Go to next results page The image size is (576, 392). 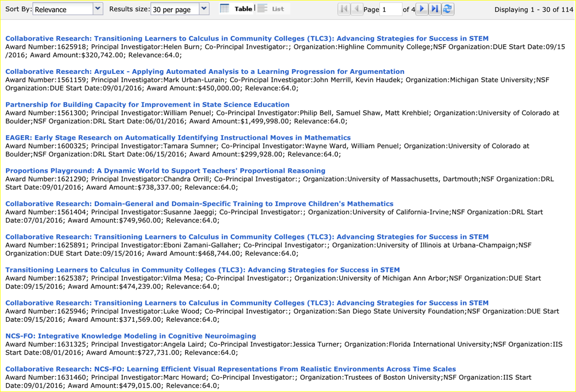point(422,9)
